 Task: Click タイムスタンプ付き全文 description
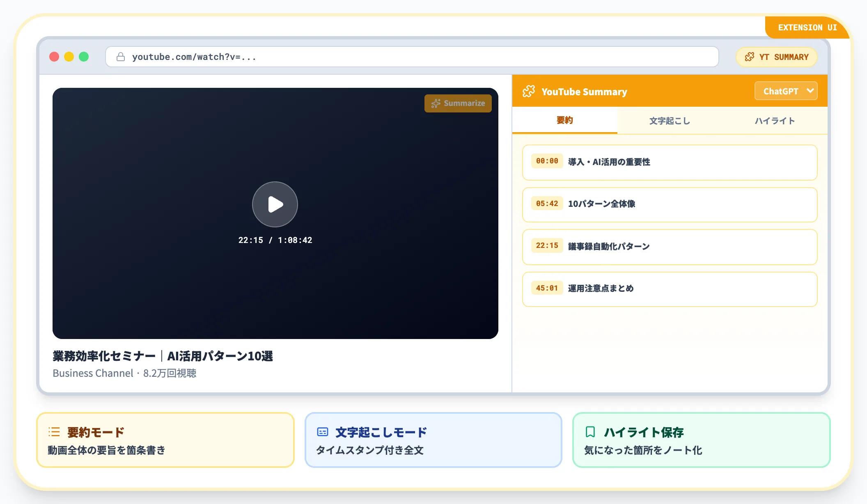369,450
